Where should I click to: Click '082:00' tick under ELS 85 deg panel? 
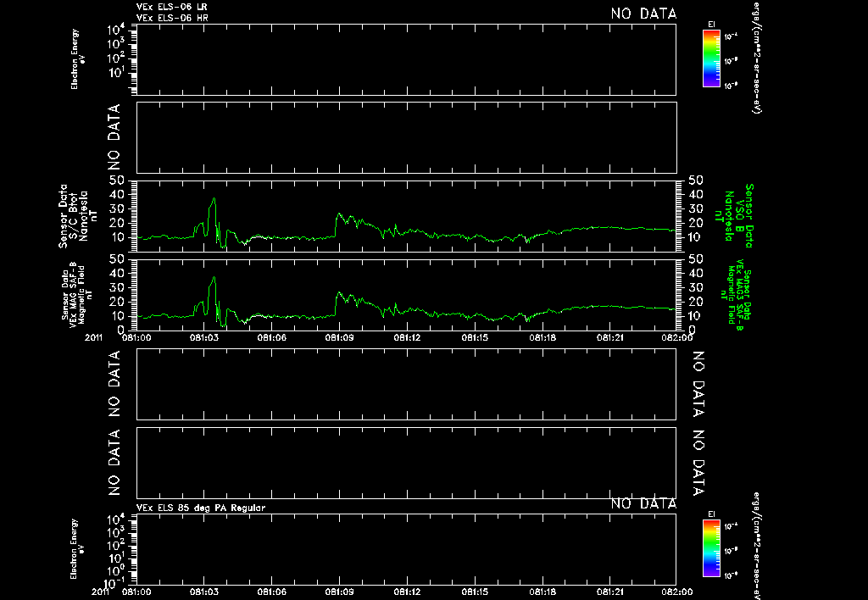pyautogui.click(x=677, y=592)
